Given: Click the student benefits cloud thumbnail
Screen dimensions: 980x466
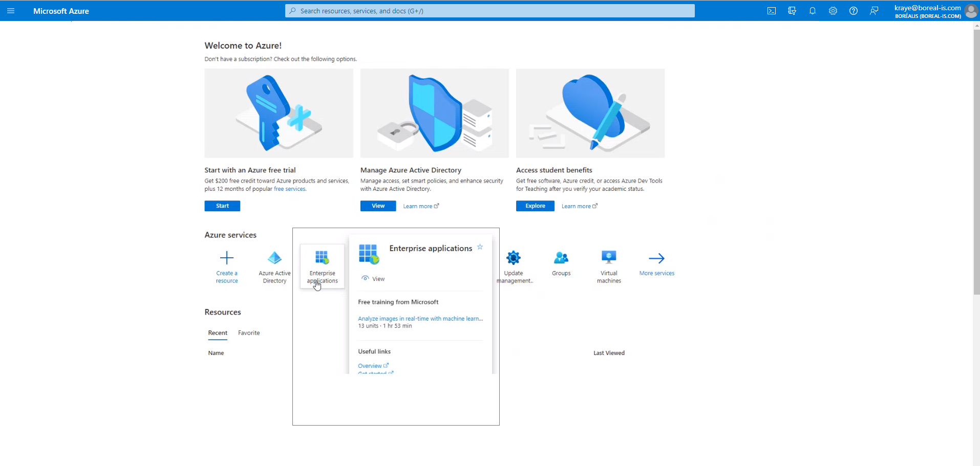Looking at the screenshot, I should pyautogui.click(x=590, y=113).
